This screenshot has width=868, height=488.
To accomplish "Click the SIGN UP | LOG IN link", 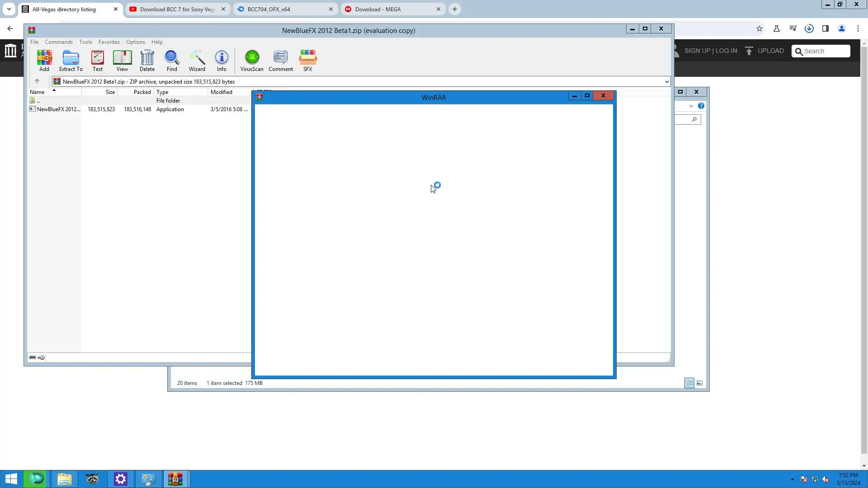I will pyautogui.click(x=710, y=51).
